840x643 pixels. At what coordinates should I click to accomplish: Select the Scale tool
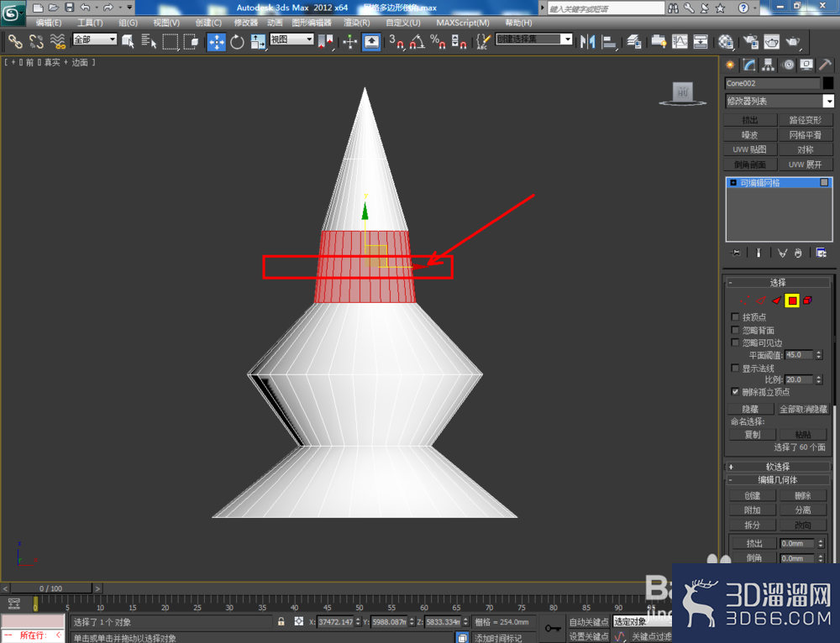[258, 42]
